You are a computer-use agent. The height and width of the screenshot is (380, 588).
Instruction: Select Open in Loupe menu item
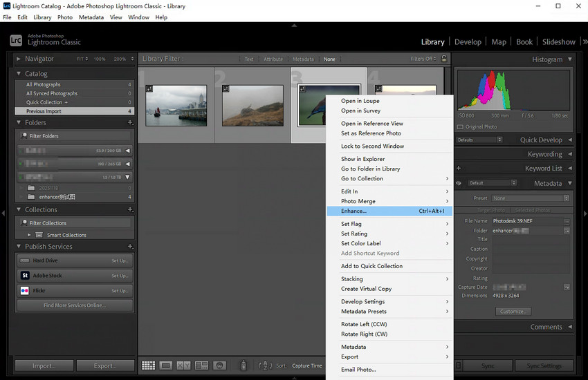pyautogui.click(x=389, y=101)
